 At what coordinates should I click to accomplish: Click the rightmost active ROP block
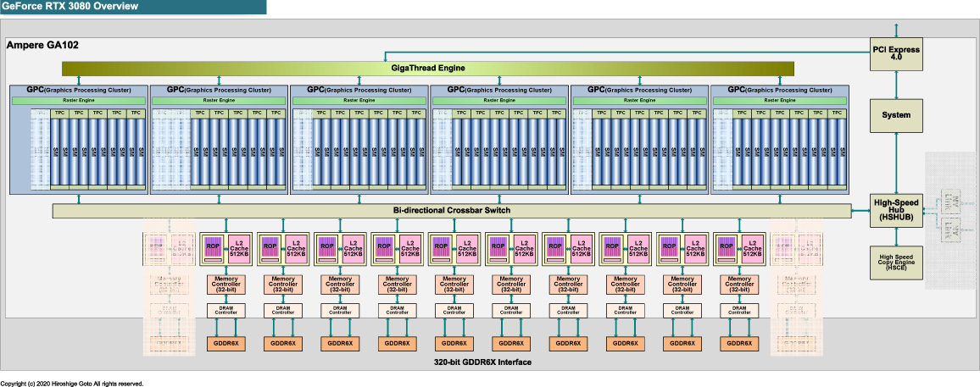coord(727,247)
